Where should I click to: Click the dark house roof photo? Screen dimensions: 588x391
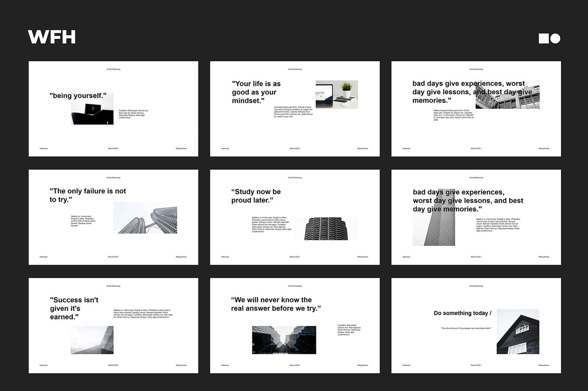518,331
